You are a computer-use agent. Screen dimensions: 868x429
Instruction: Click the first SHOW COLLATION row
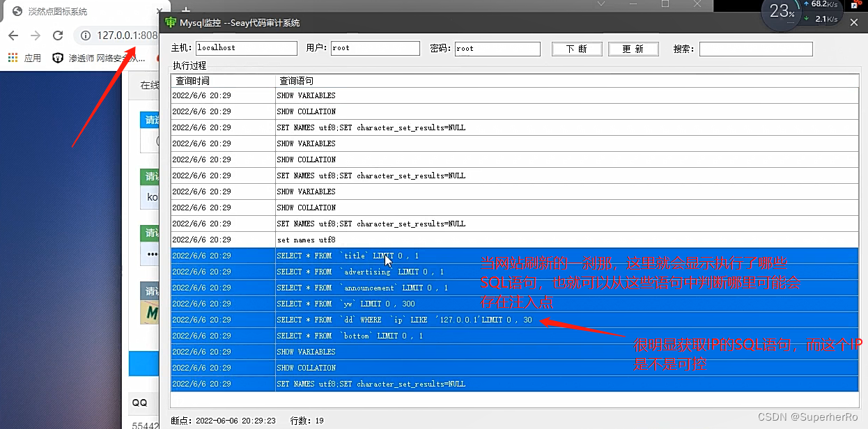[515, 111]
